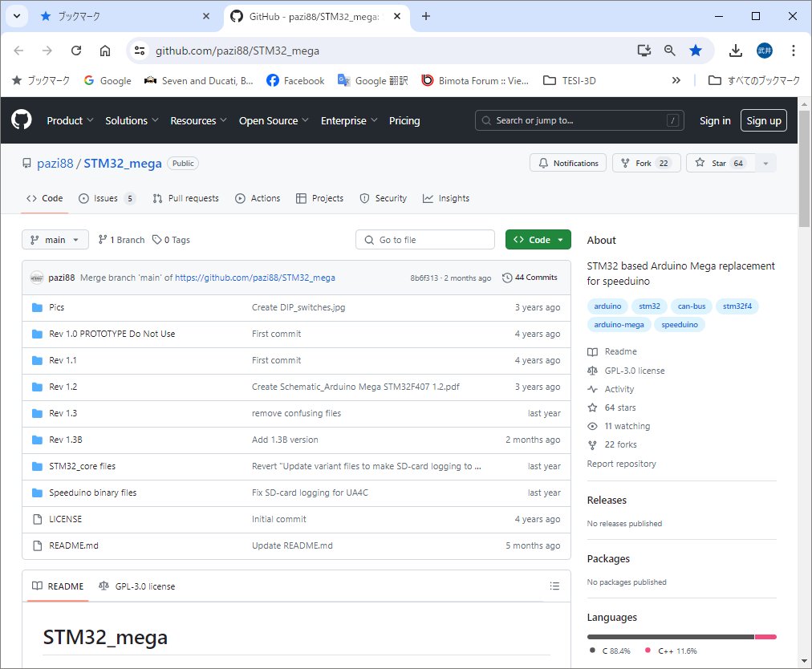Star the repository with the Star button
The image size is (812, 669).
[721, 163]
